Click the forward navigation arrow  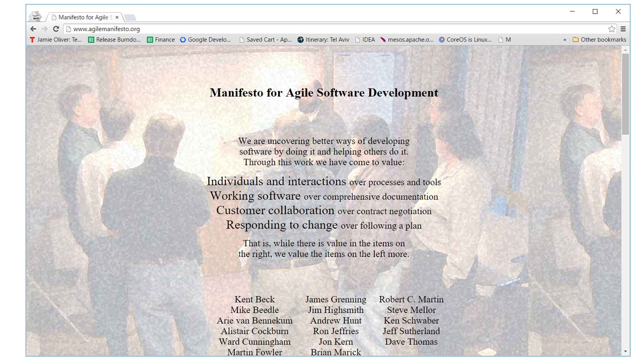(x=44, y=29)
